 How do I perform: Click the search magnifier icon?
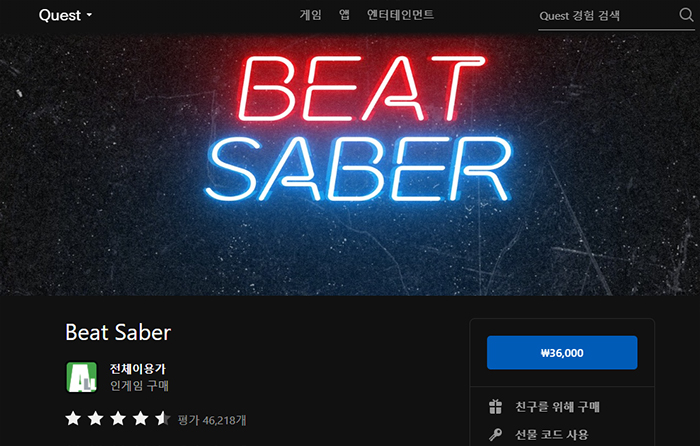(686, 15)
